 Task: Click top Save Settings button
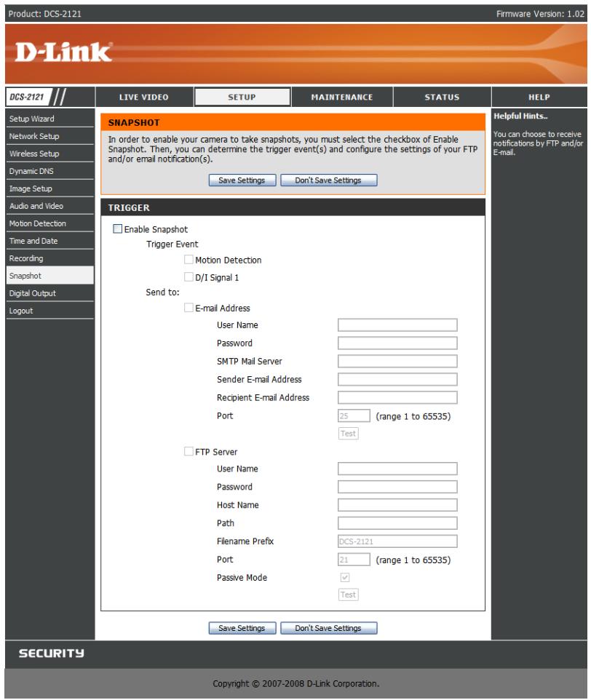point(242,180)
